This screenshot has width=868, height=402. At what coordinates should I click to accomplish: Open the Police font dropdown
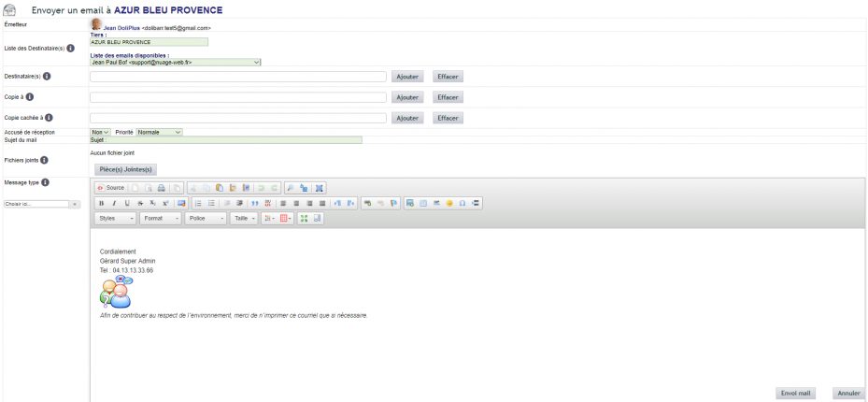[x=206, y=218]
